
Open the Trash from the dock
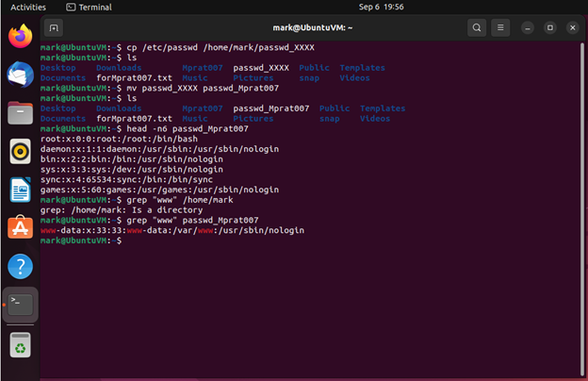point(20,345)
